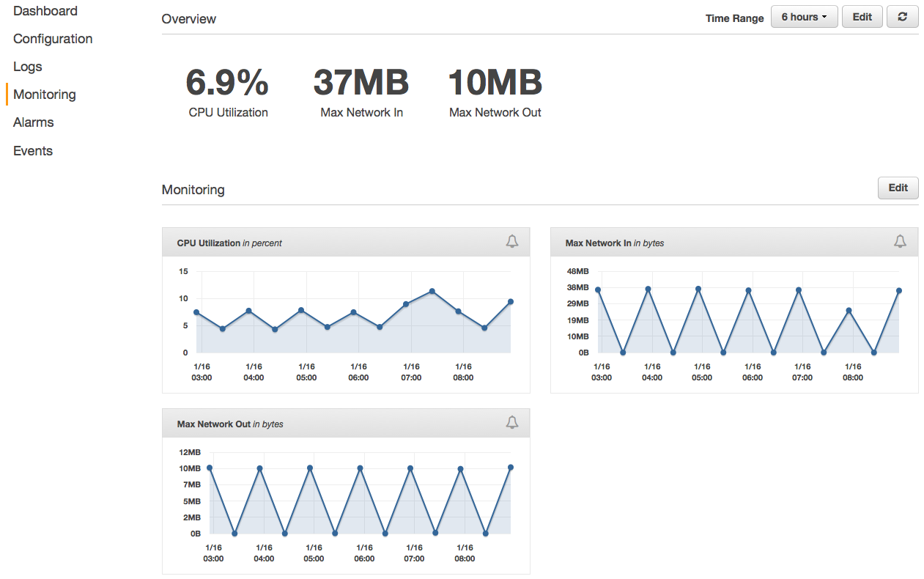Click the Edit button in Overview header
Image resolution: width=924 pixels, height=579 pixels.
coord(862,17)
